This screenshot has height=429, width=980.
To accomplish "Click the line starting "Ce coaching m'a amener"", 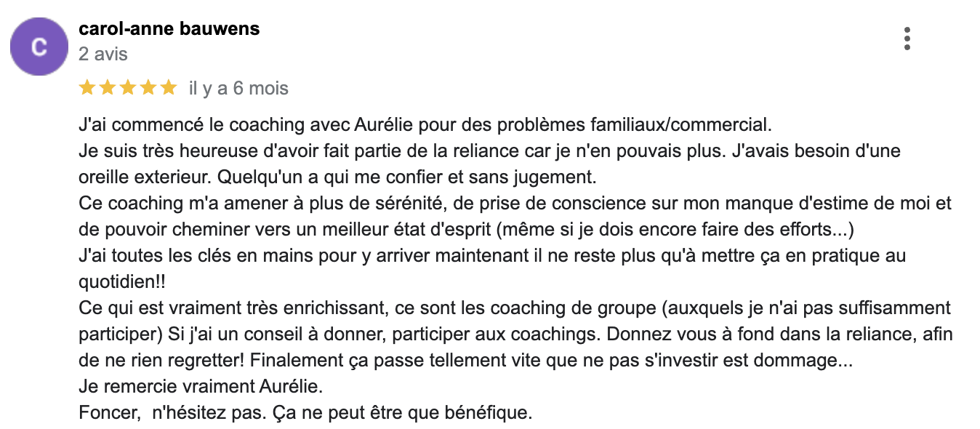I will tap(515, 204).
